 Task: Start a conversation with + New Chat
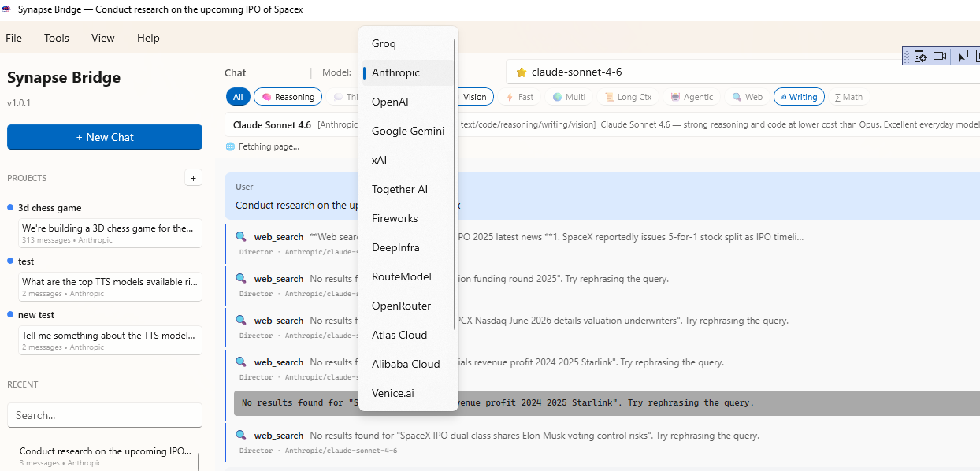(105, 137)
